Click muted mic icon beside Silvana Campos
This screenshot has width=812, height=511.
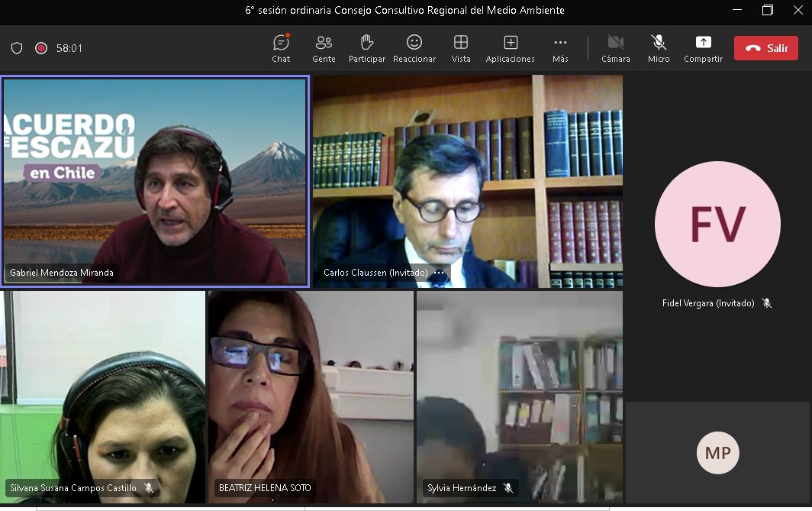(149, 487)
